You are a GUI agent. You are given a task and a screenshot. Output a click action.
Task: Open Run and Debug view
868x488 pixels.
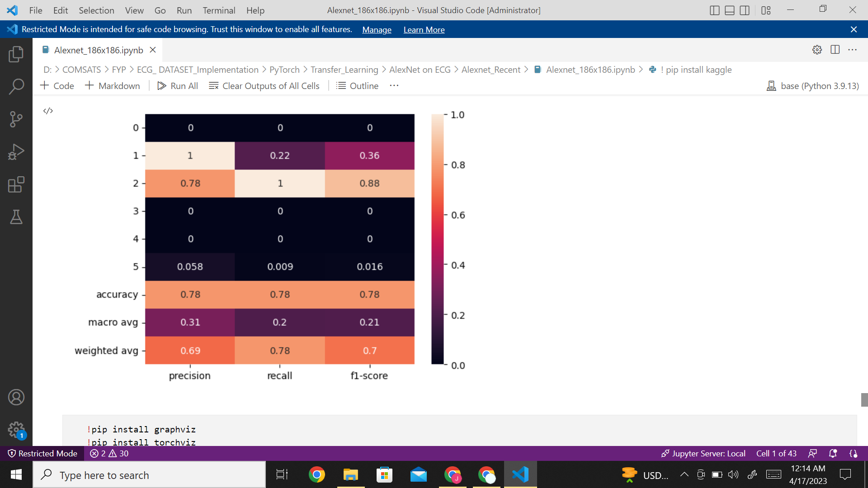(16, 152)
